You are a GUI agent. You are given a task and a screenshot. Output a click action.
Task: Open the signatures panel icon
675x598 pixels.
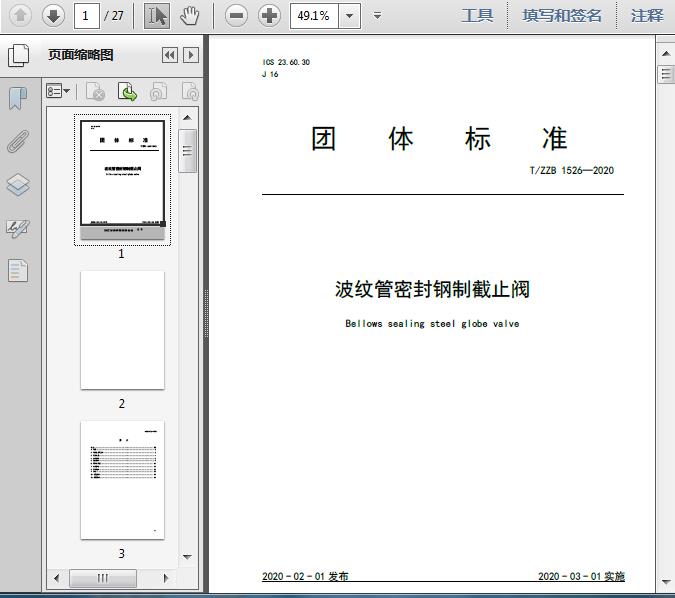pyautogui.click(x=18, y=228)
